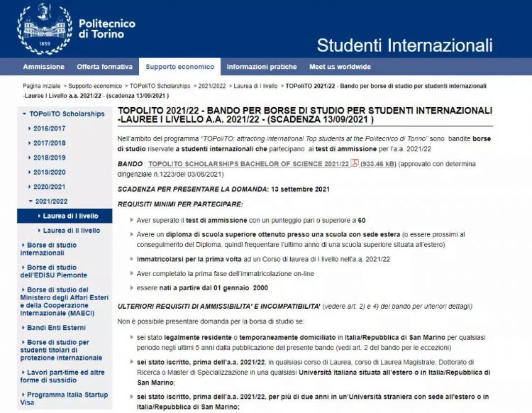Open the Ammissione menu tab

click(43, 67)
